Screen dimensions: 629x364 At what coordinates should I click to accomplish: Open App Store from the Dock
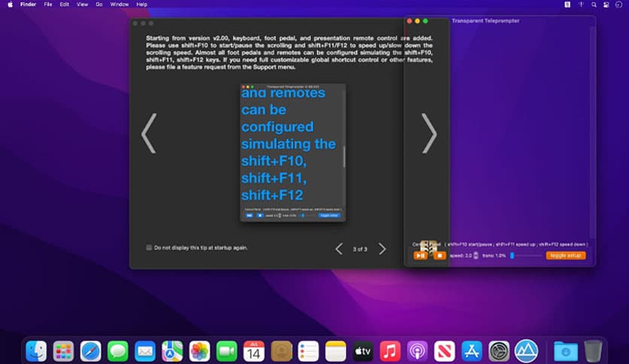pyautogui.click(x=472, y=351)
